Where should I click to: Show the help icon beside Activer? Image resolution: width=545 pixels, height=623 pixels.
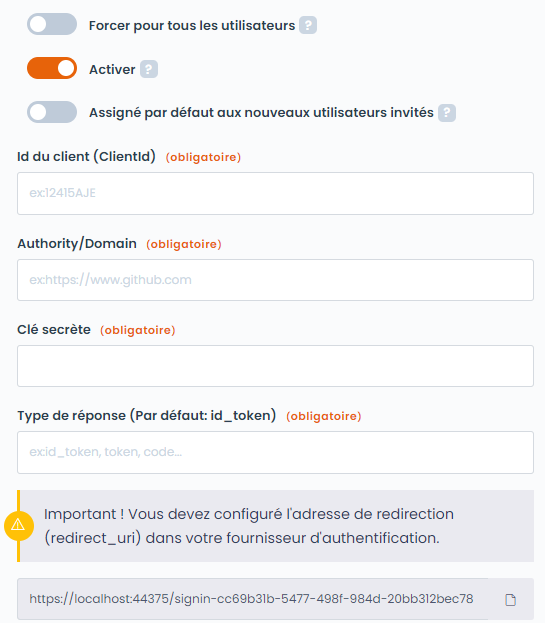[149, 69]
